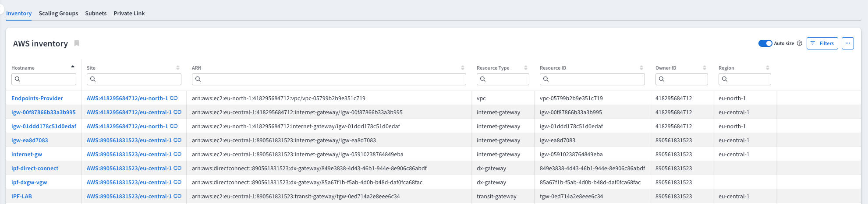
Task: Click link icon in Endpoints-Provider site cell
Action: tap(174, 98)
